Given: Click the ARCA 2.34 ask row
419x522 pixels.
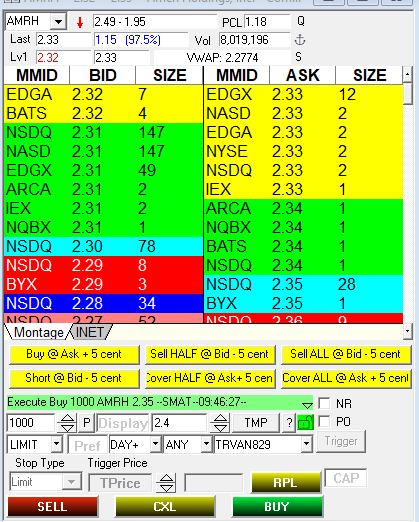Looking at the screenshot, I should (303, 208).
